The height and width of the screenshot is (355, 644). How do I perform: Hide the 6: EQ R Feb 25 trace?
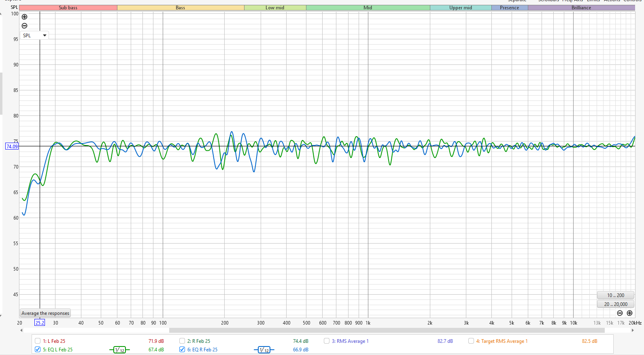(x=182, y=349)
